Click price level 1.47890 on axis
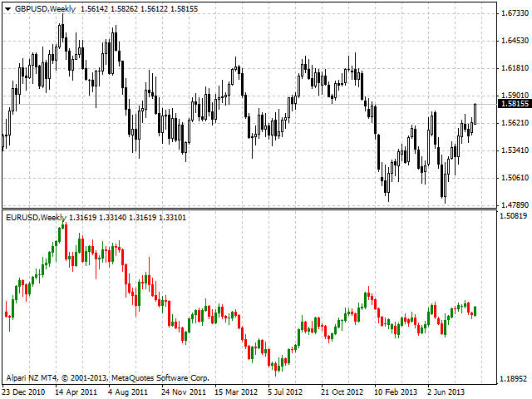 (x=515, y=205)
